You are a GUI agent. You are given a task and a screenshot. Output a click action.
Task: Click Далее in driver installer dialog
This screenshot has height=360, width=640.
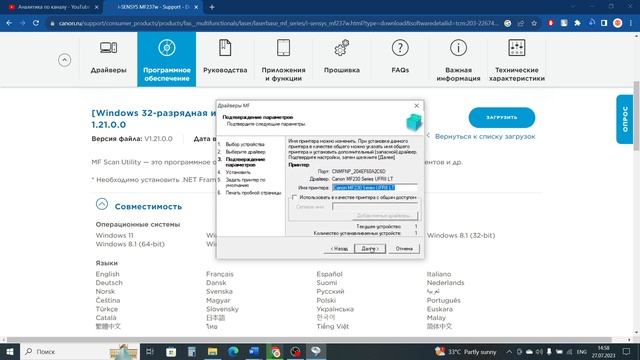point(370,249)
